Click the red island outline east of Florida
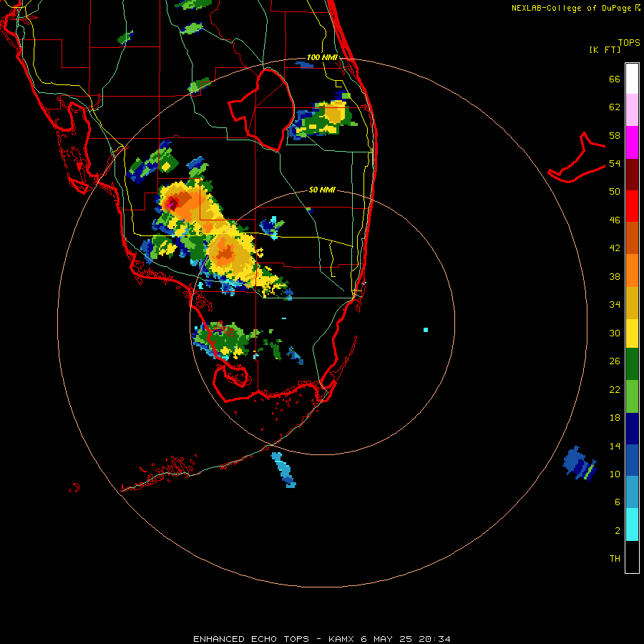 pos(576,159)
